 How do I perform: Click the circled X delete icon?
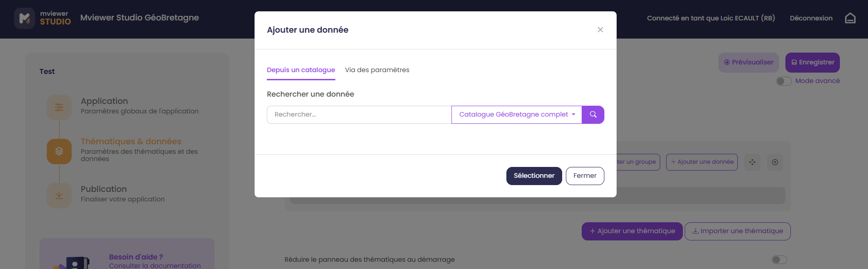775,162
